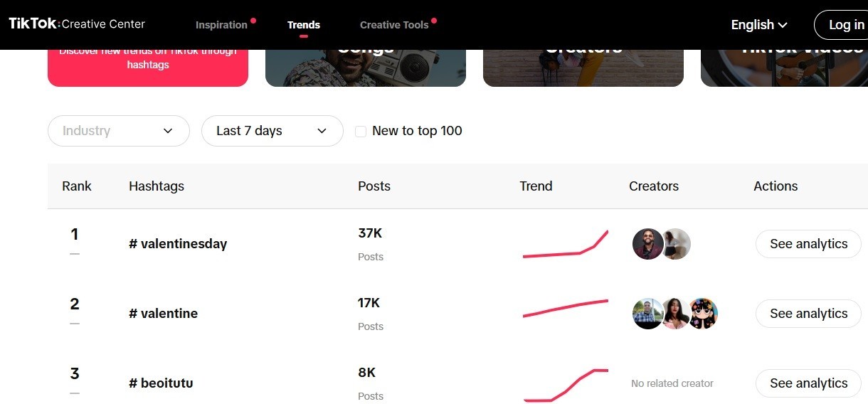The width and height of the screenshot is (868, 404).
Task: Open the Inspiration menu
Action: tap(221, 25)
